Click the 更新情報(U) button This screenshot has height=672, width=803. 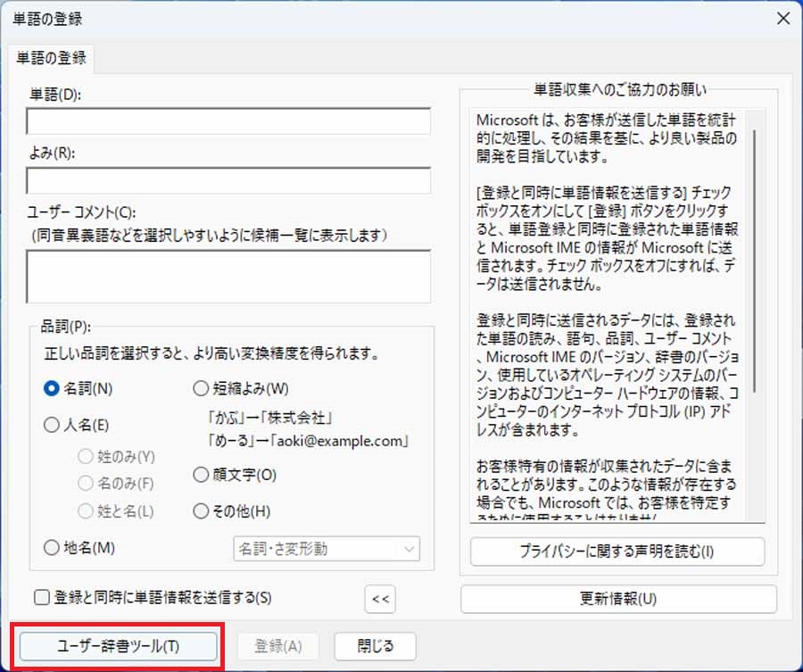(618, 599)
